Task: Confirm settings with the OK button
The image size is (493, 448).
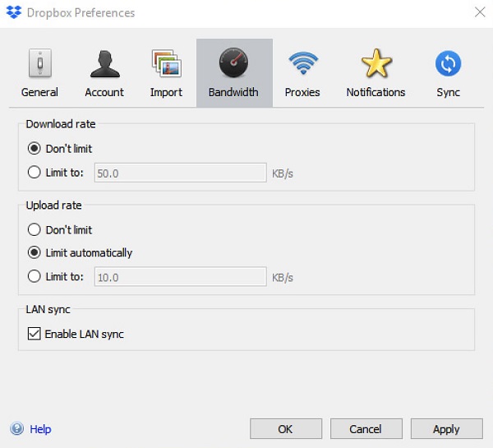Action: 286,429
